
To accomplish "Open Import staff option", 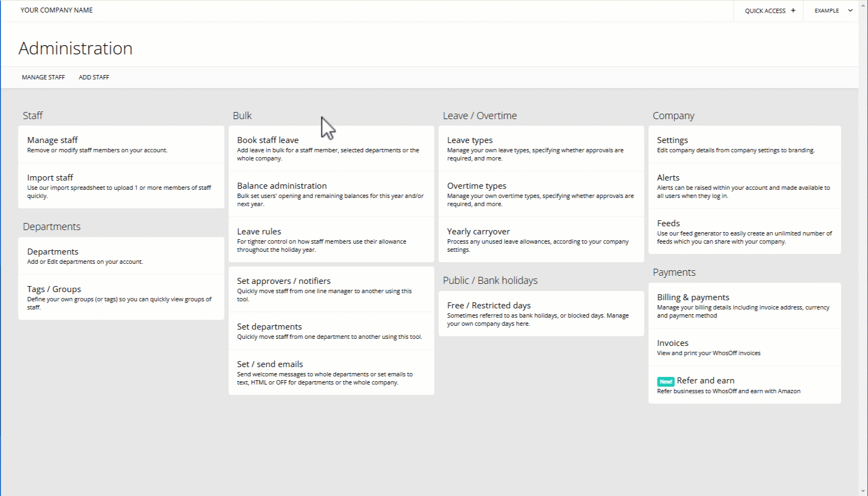I will coord(121,185).
